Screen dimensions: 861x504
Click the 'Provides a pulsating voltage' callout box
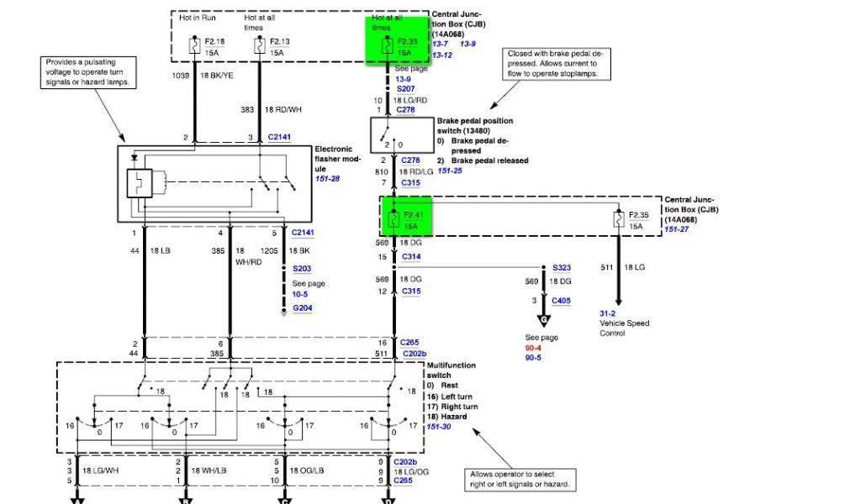pyautogui.click(x=91, y=74)
